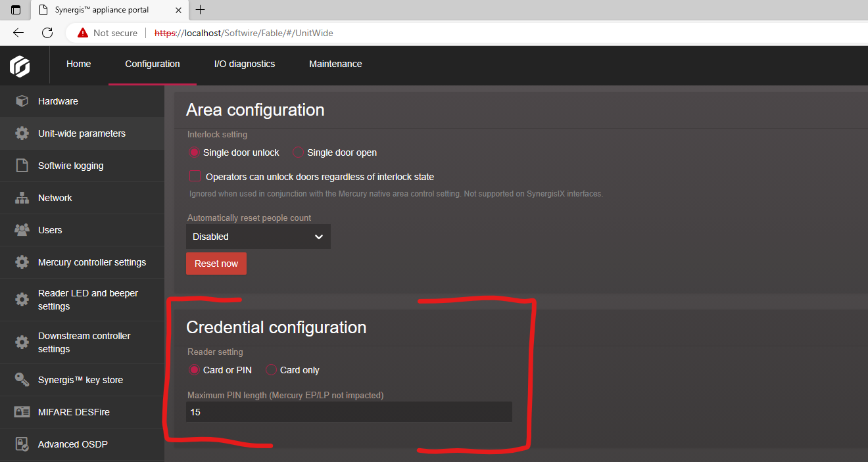Enable operators can unlock doors checkbox
This screenshot has height=462, width=868.
tap(195, 176)
